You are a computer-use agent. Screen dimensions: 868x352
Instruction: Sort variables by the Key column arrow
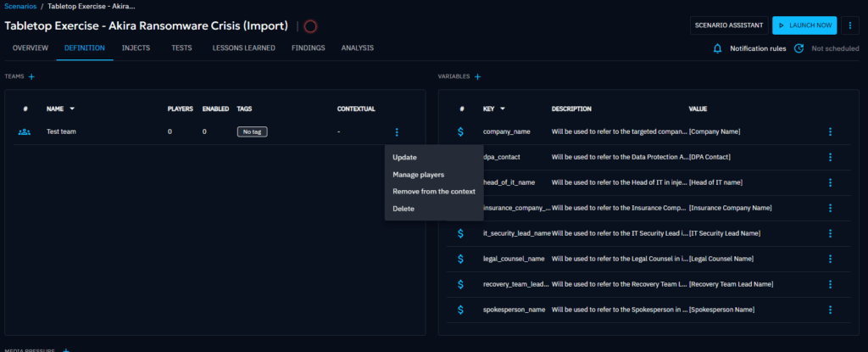(x=503, y=109)
